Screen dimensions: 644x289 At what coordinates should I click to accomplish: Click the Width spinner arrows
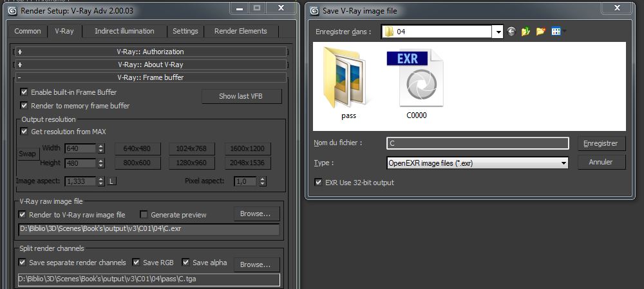(x=101, y=148)
